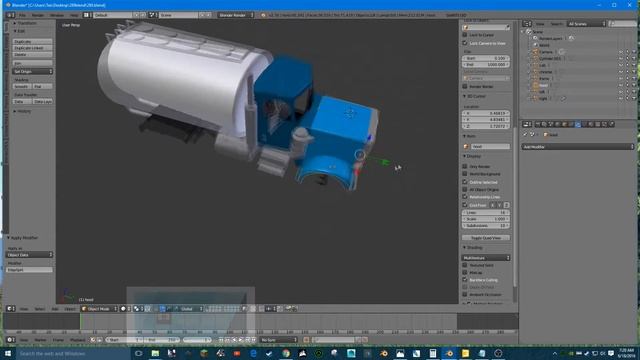The image size is (640, 360).
Task: Click the Duplicate button
Action: [x=33, y=42]
